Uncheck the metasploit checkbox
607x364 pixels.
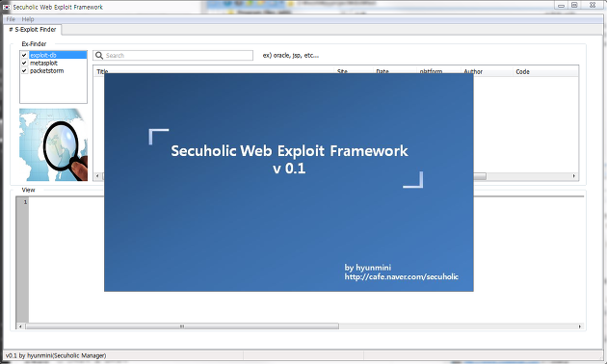tap(24, 63)
